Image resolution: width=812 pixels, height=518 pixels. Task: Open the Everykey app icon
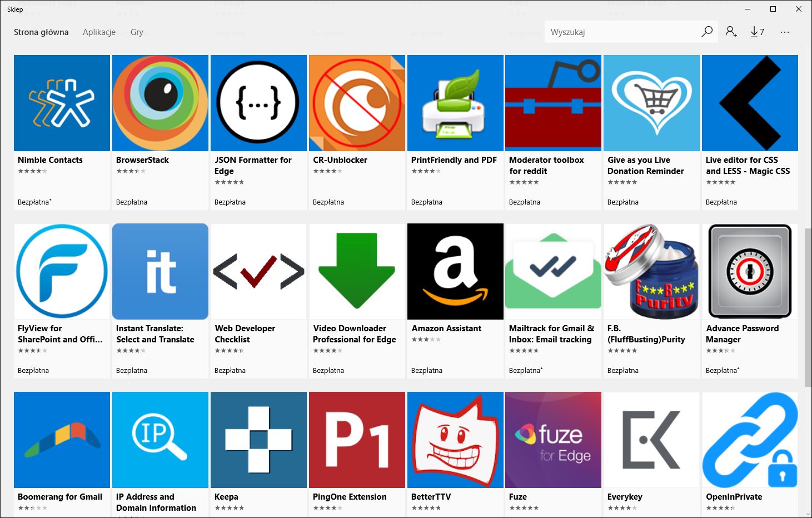point(651,440)
